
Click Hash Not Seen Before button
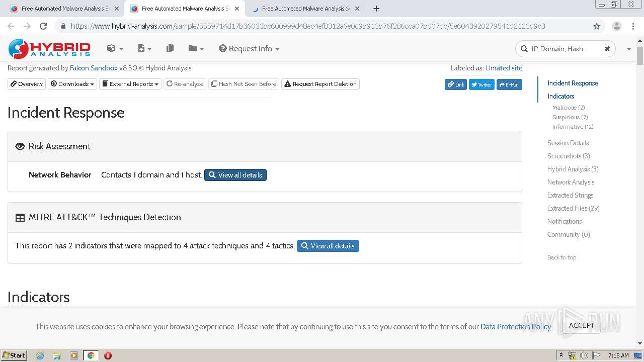point(244,84)
